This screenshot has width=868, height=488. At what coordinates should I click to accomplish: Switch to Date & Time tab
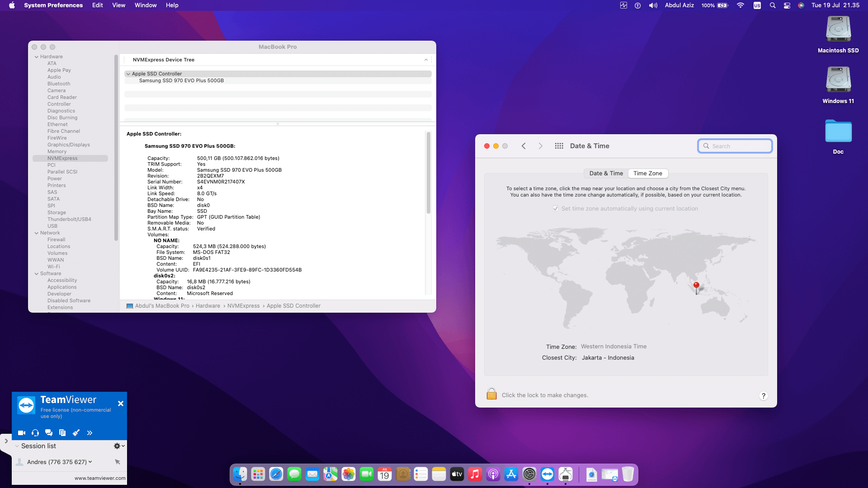[x=606, y=174]
